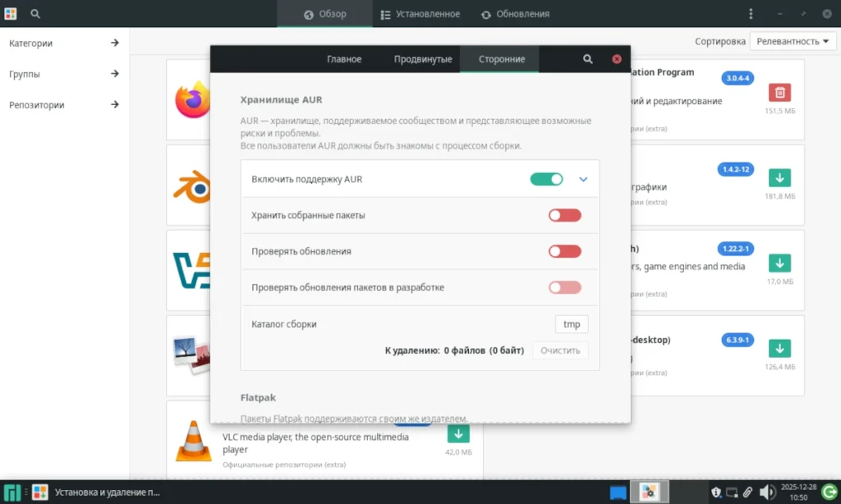The width and height of the screenshot is (841, 504).
Task: Open the 'Установленное' tab
Action: [x=420, y=14]
